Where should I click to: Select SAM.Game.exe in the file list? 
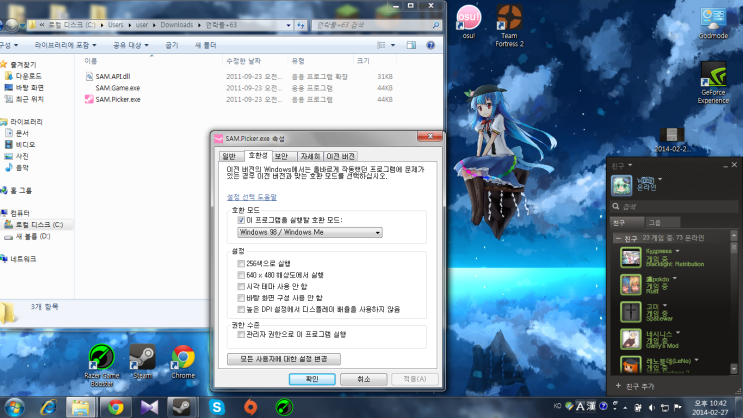point(118,88)
